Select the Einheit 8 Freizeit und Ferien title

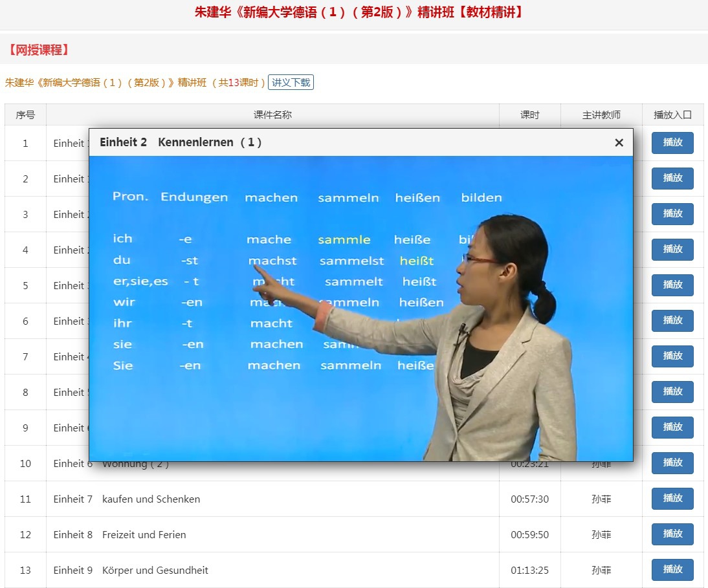[x=120, y=535]
